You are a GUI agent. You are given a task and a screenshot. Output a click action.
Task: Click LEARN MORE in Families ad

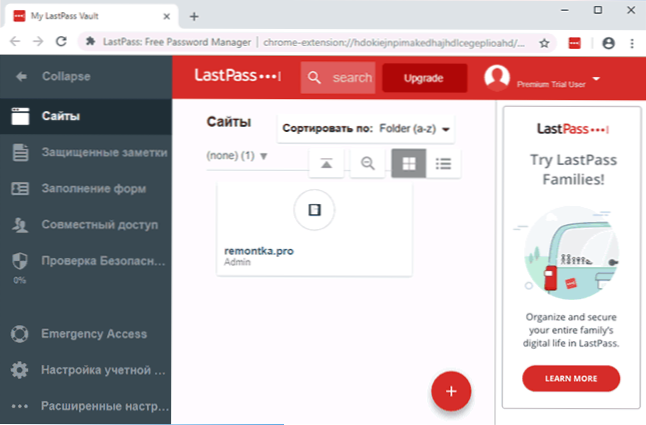point(571,378)
